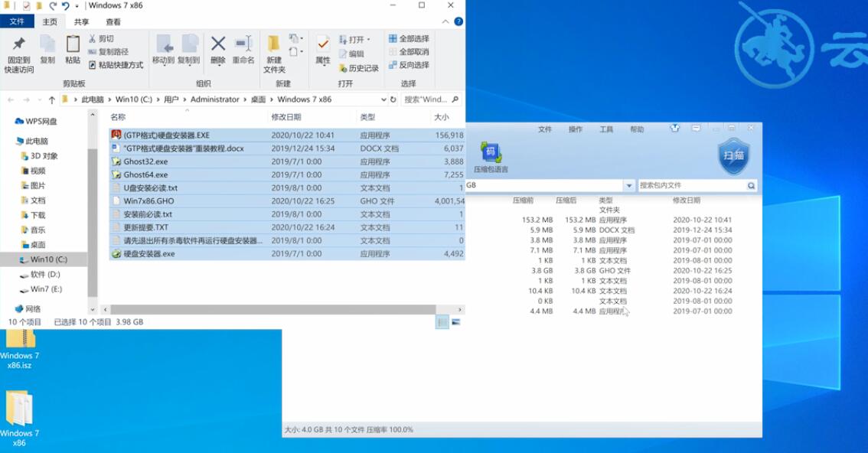Collapse the Explorer ribbon with the chevron
Viewport: 868px width, 453px height.
point(445,21)
